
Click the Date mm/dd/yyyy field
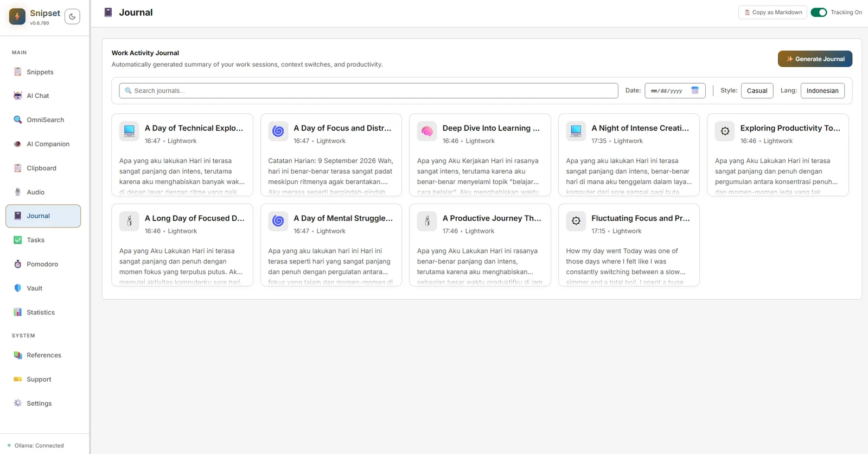[x=675, y=91]
